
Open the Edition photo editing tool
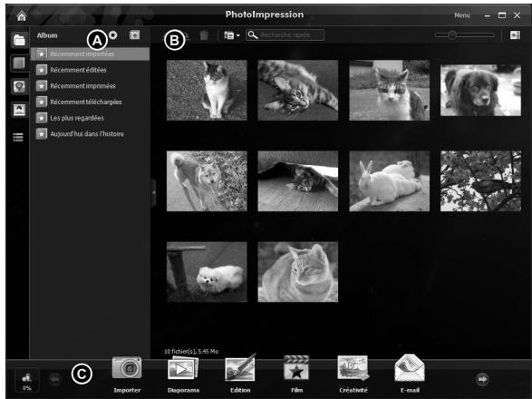click(x=240, y=374)
